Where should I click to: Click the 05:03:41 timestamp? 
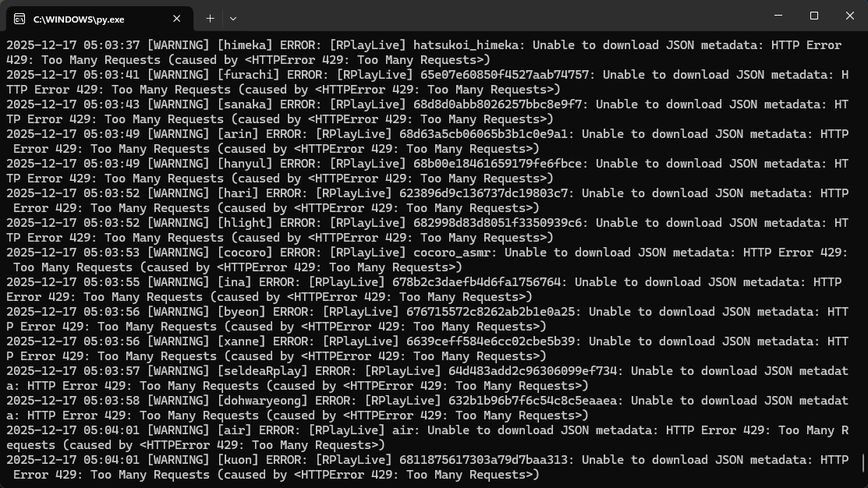112,75
